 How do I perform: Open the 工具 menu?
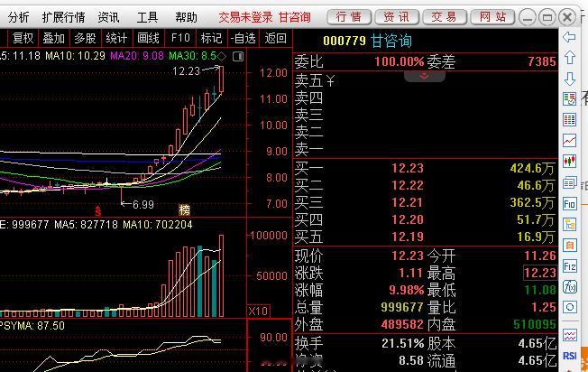(147, 17)
